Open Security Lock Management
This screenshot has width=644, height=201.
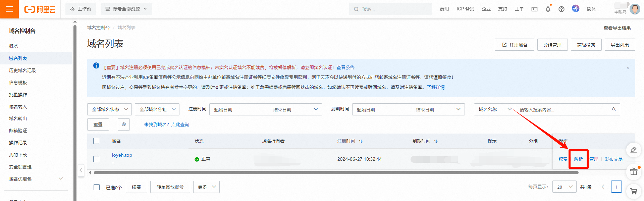[20, 167]
